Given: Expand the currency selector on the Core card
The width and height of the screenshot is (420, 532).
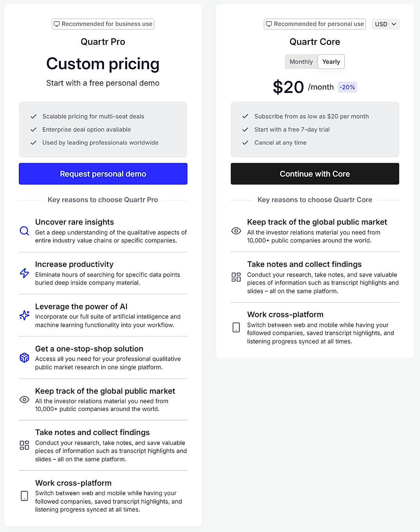Looking at the screenshot, I should coord(385,24).
